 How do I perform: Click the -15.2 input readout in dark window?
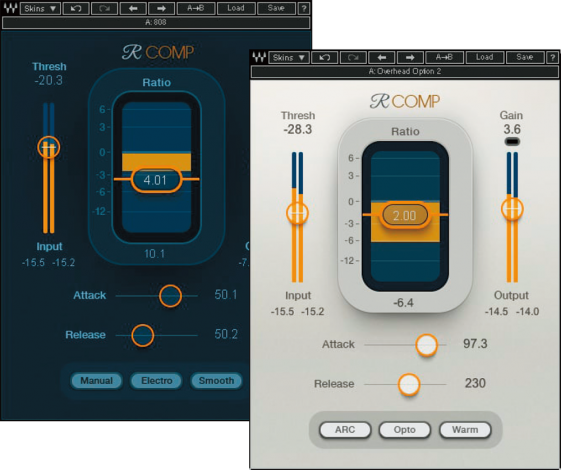click(x=64, y=263)
